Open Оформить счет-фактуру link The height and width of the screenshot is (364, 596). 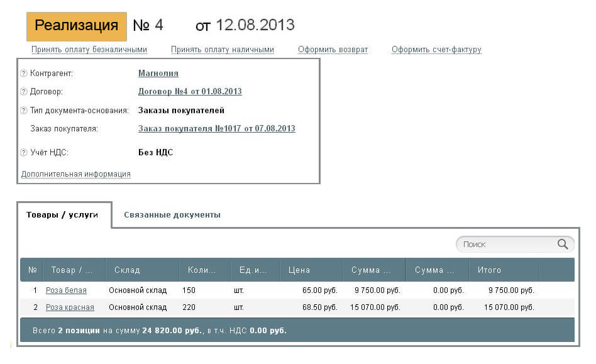click(x=436, y=50)
